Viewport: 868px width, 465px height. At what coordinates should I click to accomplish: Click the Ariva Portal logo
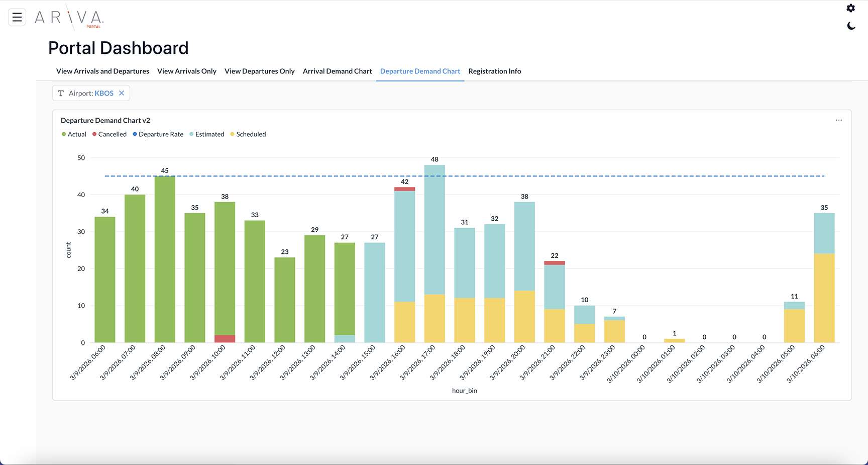click(x=69, y=18)
